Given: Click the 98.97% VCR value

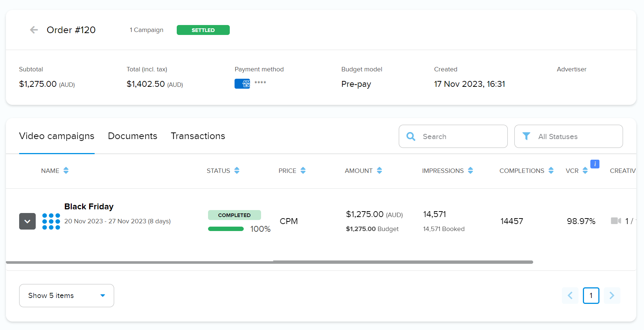Looking at the screenshot, I should [581, 221].
